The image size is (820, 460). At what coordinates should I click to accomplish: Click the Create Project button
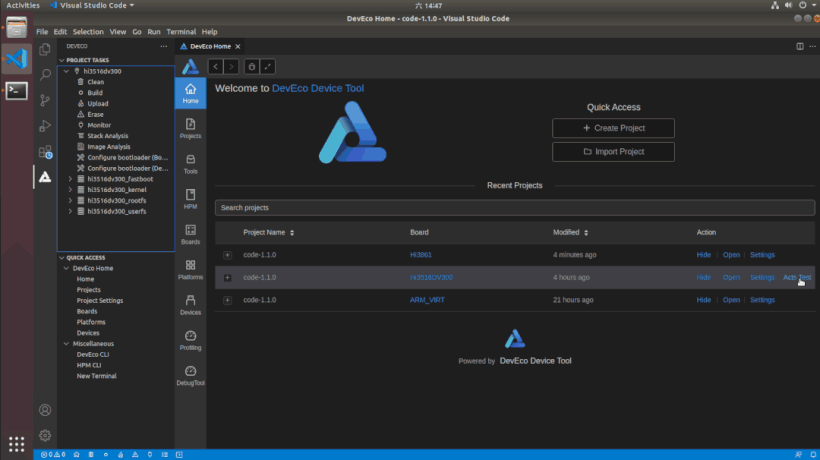pyautogui.click(x=613, y=128)
